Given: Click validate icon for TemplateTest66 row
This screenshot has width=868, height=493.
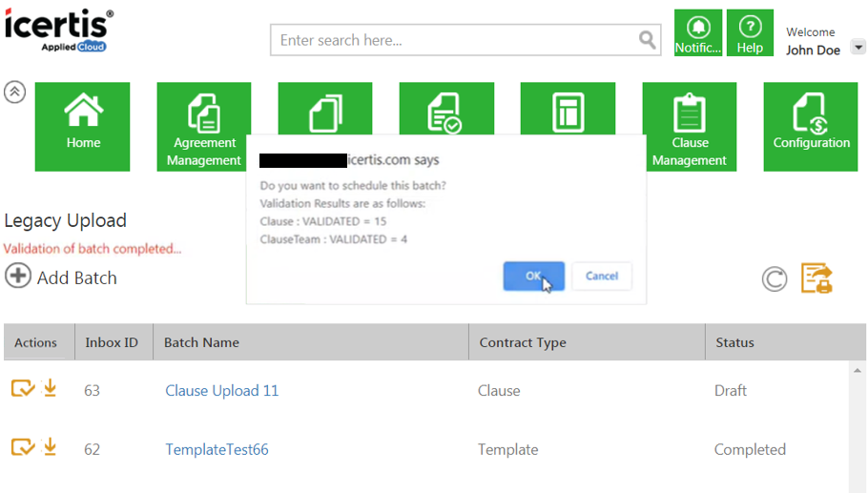Looking at the screenshot, I should tap(23, 446).
